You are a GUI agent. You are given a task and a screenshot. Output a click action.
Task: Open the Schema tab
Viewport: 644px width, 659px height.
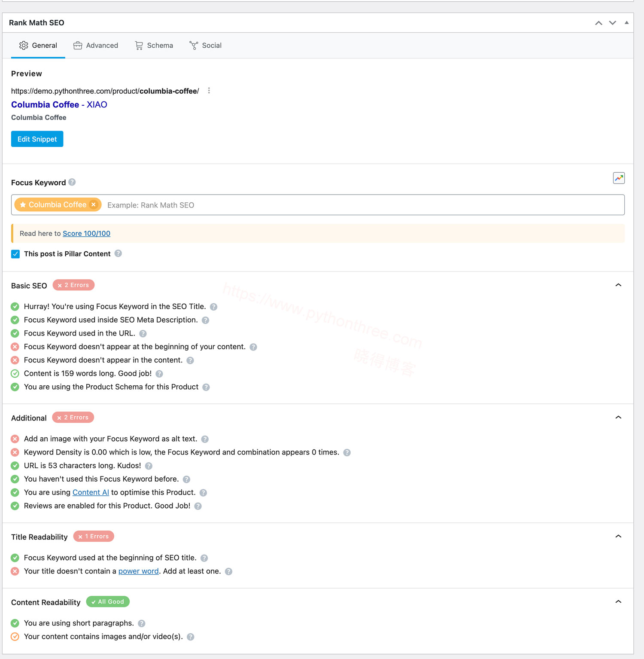pos(154,45)
